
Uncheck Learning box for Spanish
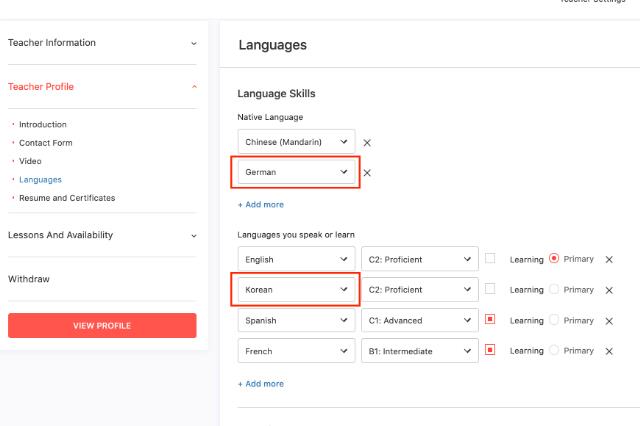tap(490, 319)
